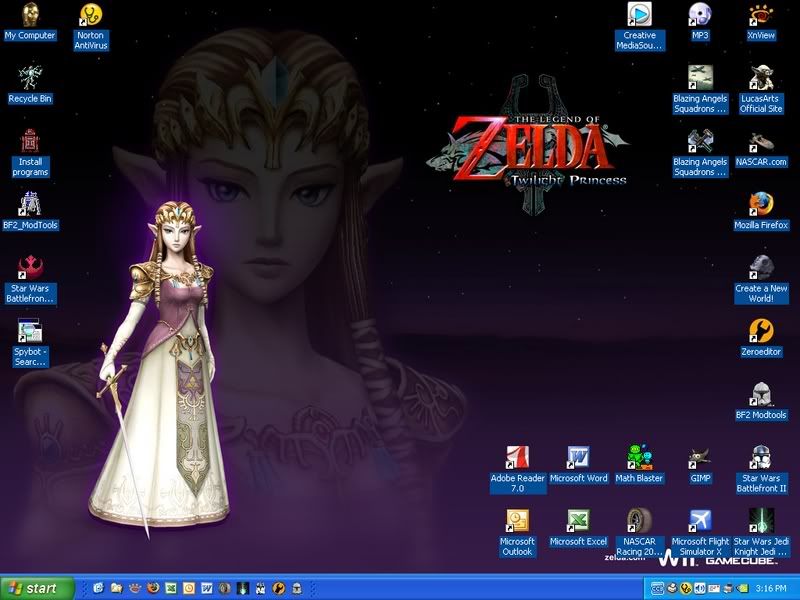Open the Star Wars Jedi Knight shortcut

[761, 533]
